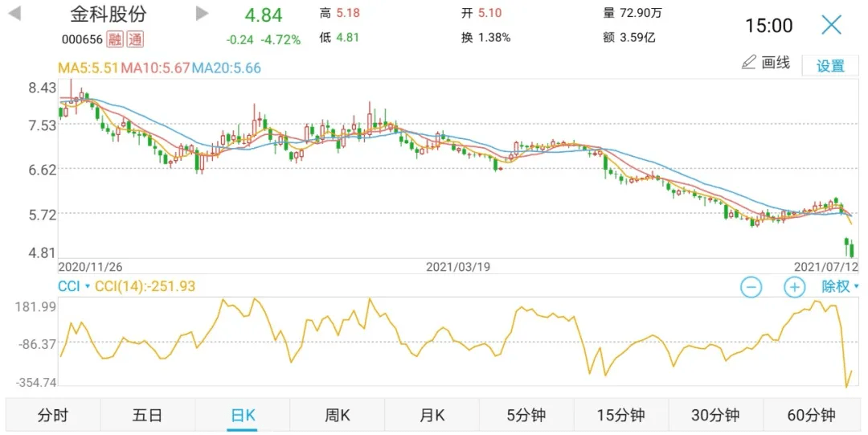Switch to the 分时 tab
The image size is (868, 435).
coord(53,415)
